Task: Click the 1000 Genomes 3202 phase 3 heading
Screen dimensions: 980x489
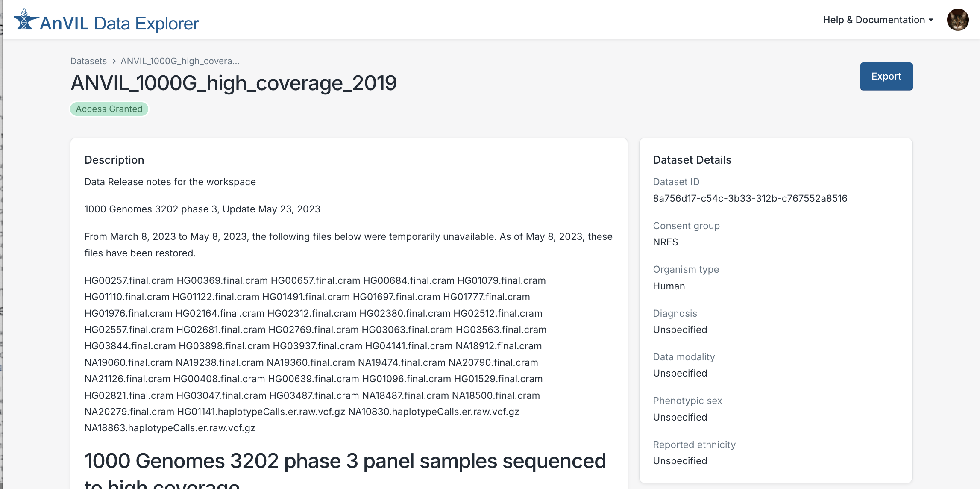Action: point(345,461)
